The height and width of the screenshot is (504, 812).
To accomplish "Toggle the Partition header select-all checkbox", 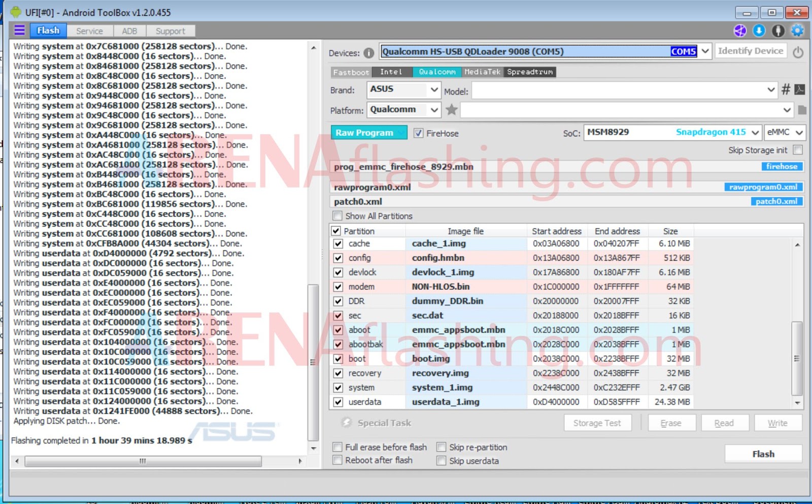I will (x=335, y=231).
